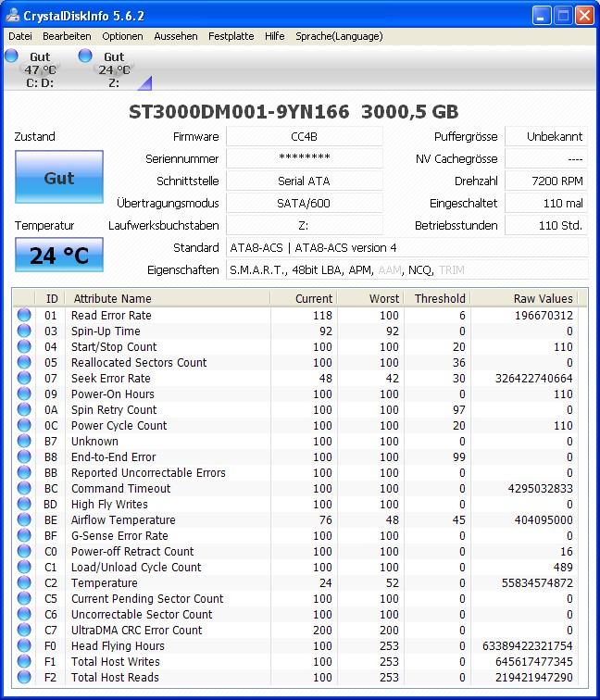600x700 pixels.
Task: Click the status orb for Uncorrectable Sector Count
Action: [24, 614]
